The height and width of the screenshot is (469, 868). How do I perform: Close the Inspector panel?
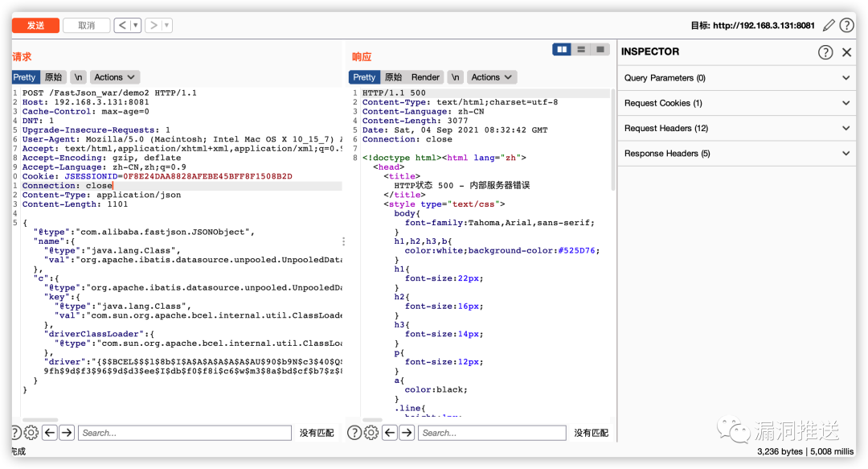click(846, 52)
